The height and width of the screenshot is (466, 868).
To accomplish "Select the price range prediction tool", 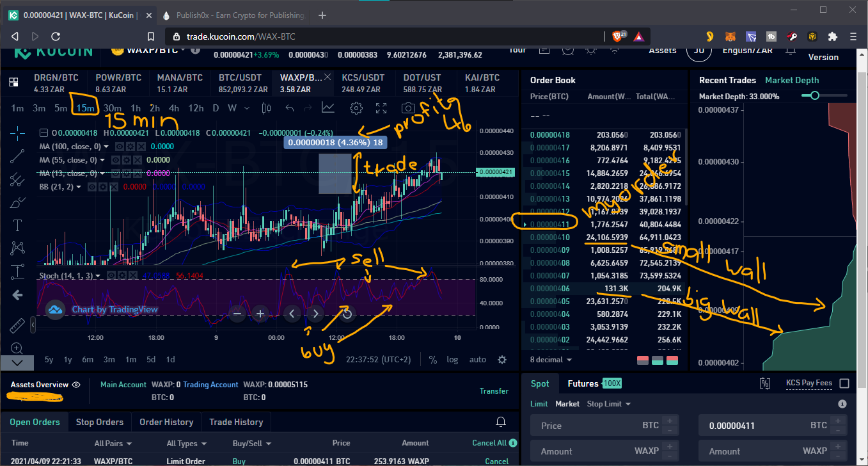I will (17, 273).
